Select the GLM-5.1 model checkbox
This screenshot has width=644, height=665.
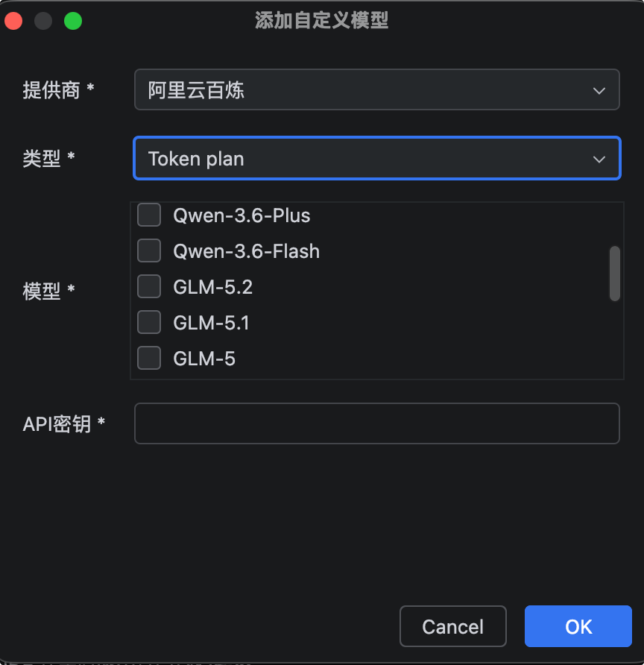click(x=149, y=322)
